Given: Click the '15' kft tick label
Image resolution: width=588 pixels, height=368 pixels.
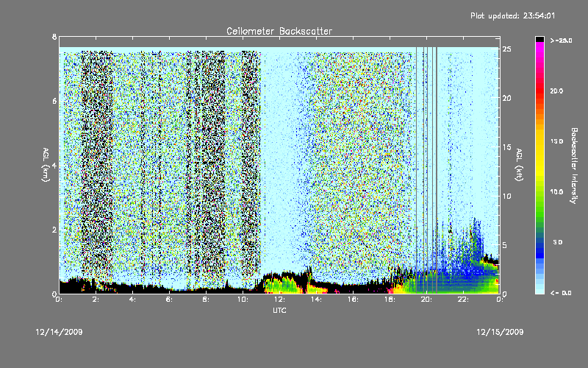Looking at the screenshot, I should coord(506,146).
